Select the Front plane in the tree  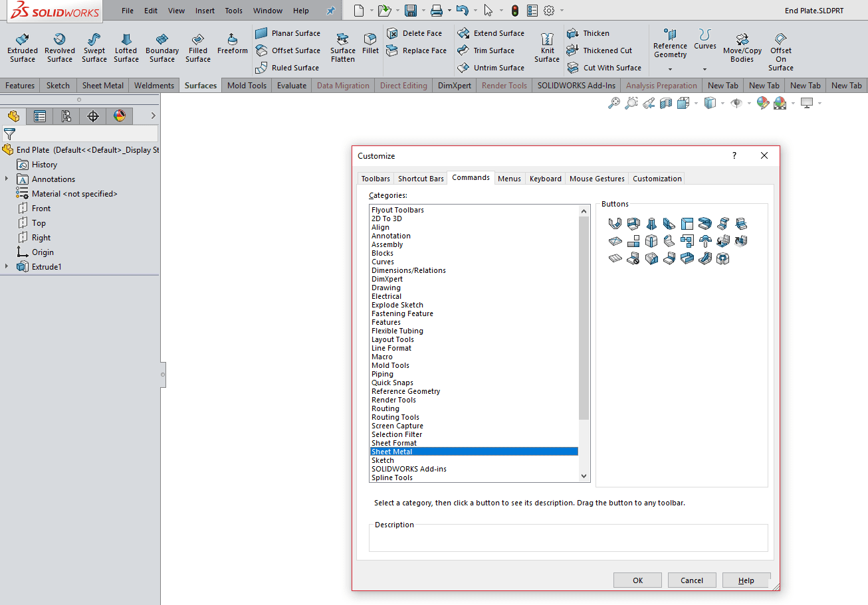point(41,209)
